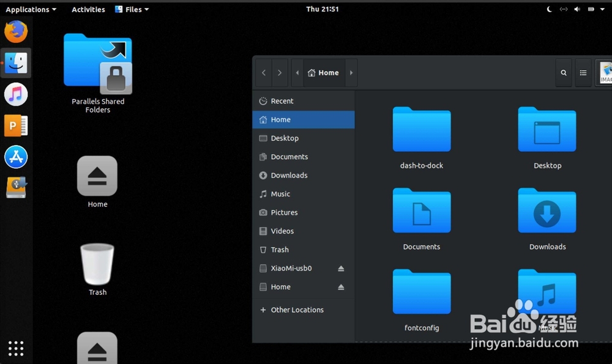Click Activities in the top bar
The width and height of the screenshot is (612, 364).
click(88, 9)
